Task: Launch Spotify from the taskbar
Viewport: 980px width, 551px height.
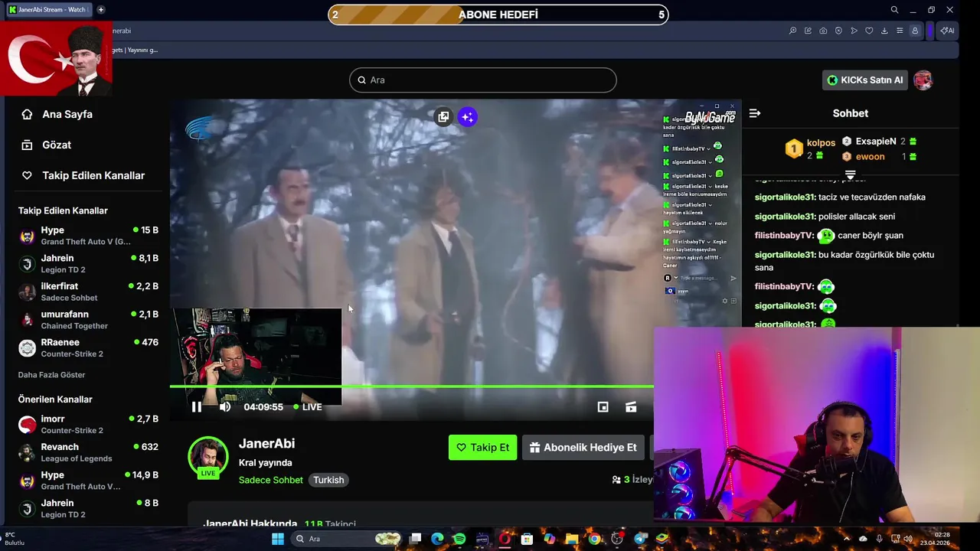Action: [x=459, y=539]
